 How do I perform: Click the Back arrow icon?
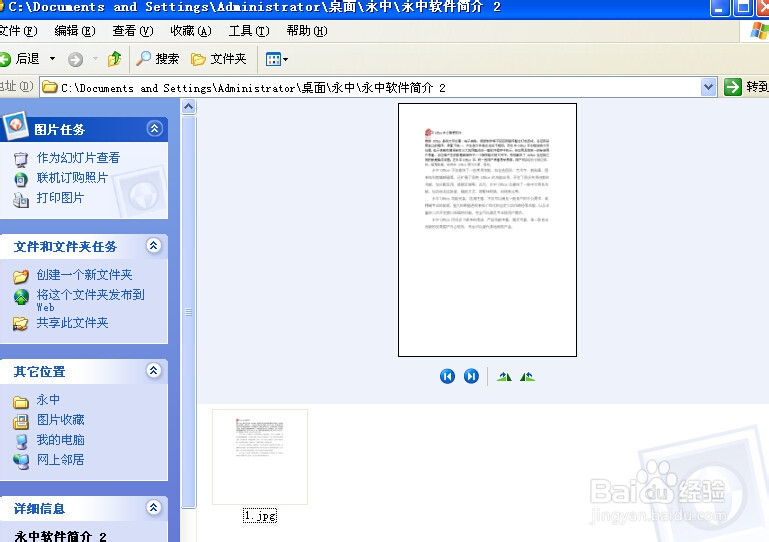coord(4,59)
